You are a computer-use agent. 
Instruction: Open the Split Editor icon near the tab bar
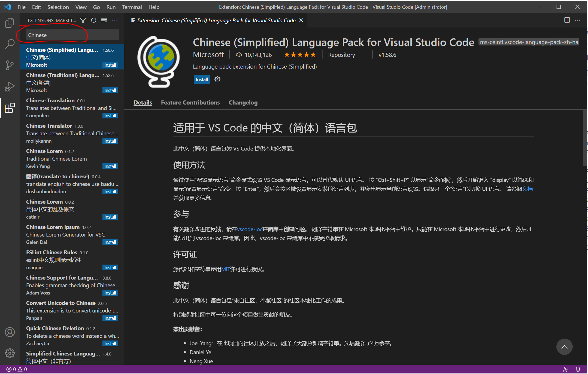pyautogui.click(x=567, y=20)
